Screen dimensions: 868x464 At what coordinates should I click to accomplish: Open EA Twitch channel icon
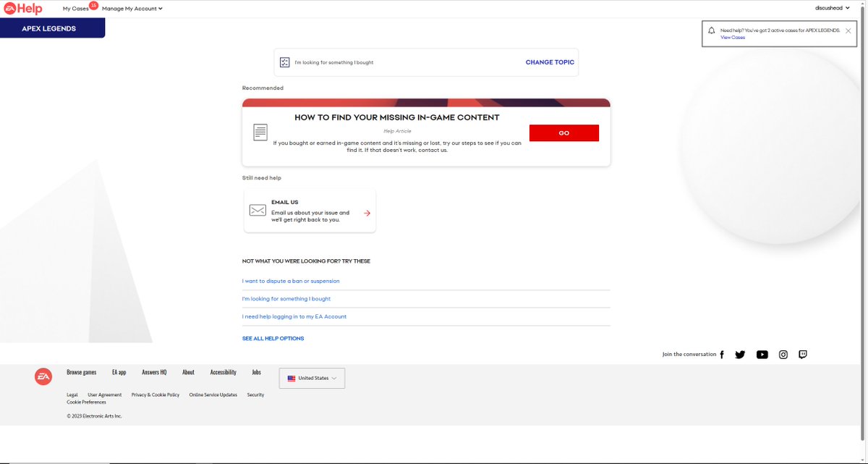tap(802, 355)
